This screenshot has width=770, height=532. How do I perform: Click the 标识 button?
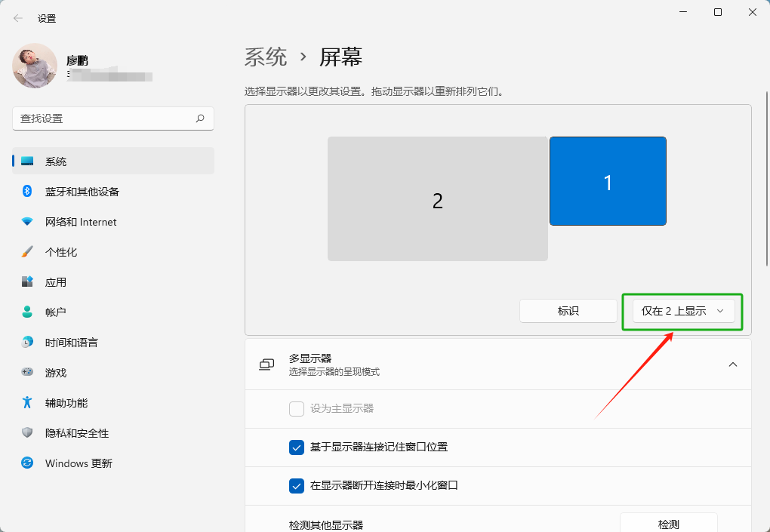click(568, 310)
